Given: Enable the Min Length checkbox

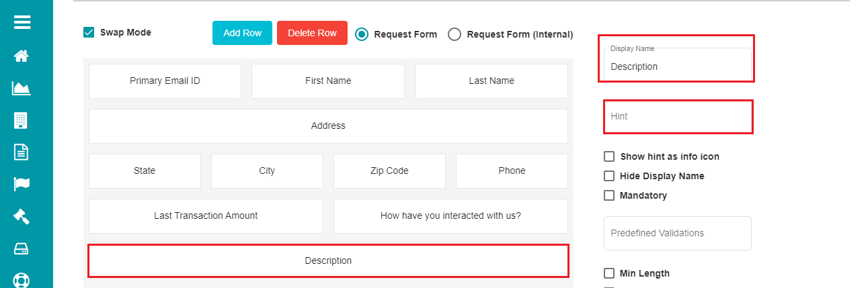Looking at the screenshot, I should point(609,273).
